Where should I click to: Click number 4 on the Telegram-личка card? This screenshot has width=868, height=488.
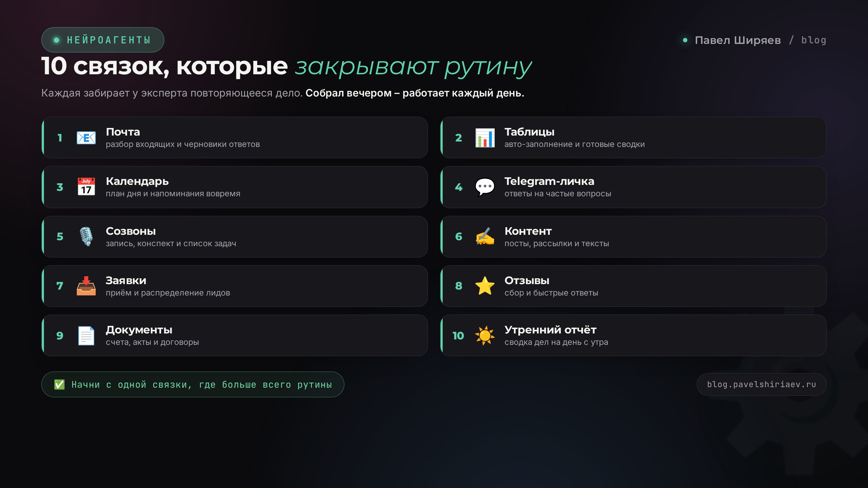click(x=458, y=187)
